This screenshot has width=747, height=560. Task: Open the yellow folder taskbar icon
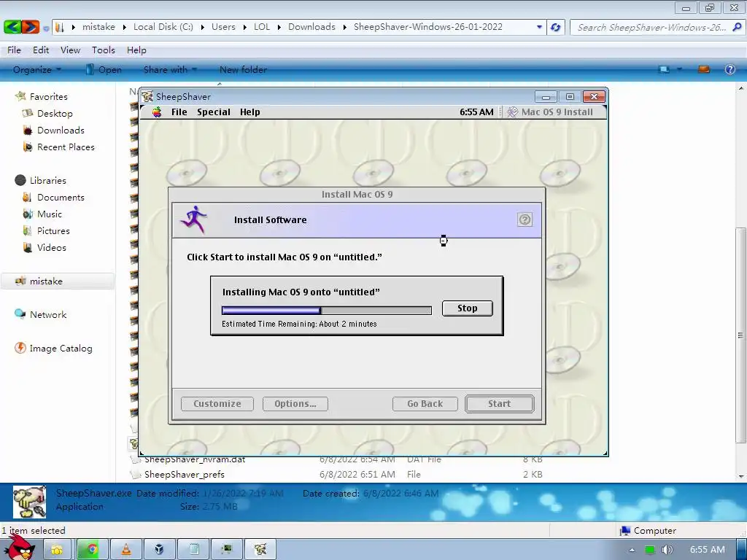point(58,550)
